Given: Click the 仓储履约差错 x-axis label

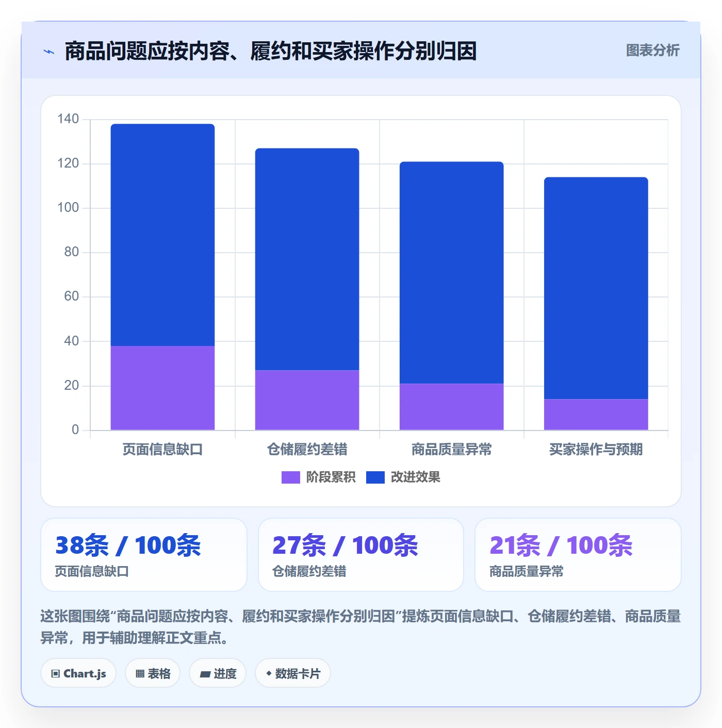Looking at the screenshot, I should coord(307,450).
